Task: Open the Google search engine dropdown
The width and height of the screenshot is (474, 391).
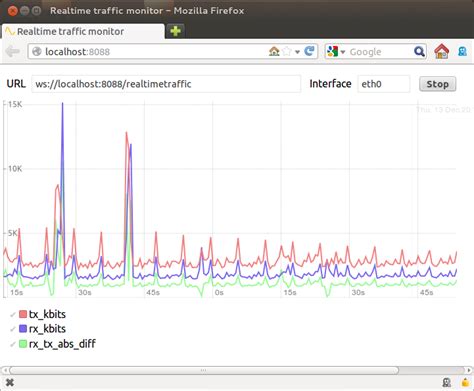Action: pos(336,52)
